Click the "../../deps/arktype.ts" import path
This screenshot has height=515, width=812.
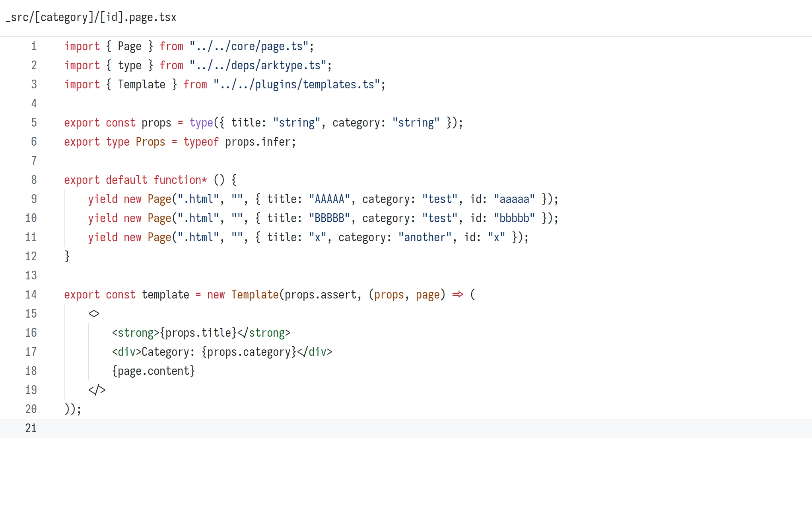click(258, 66)
